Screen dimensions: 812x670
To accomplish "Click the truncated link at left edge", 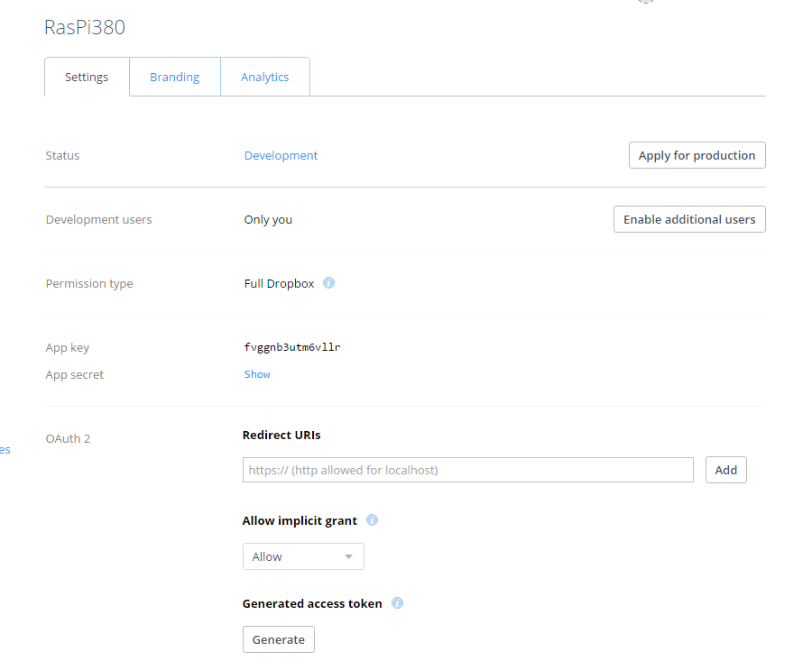I will click(x=5, y=449).
